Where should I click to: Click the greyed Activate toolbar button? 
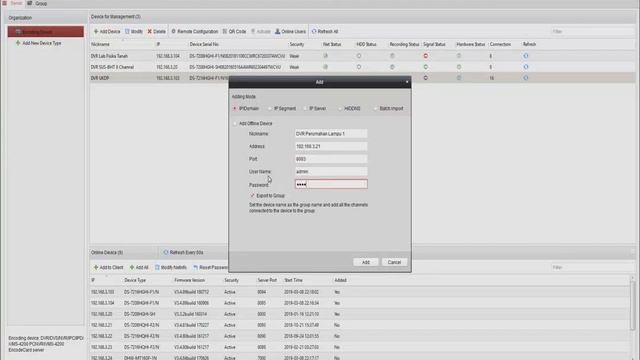261,31
